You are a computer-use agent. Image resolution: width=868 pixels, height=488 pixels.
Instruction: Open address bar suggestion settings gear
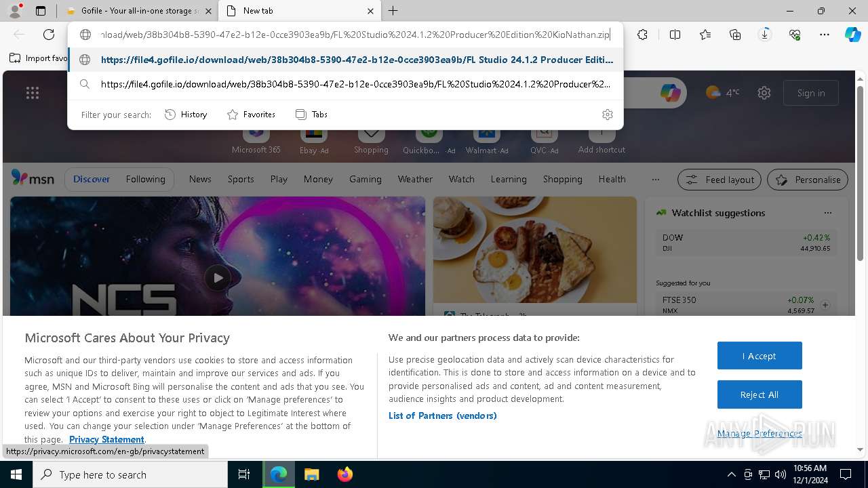(608, 115)
